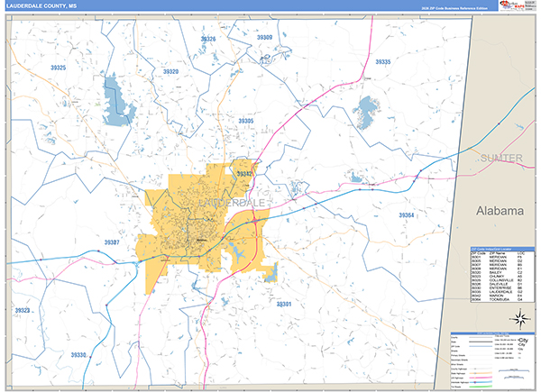This screenshot has width=541, height=392.
Task: Click the Alabama state label
Action: click(500, 210)
